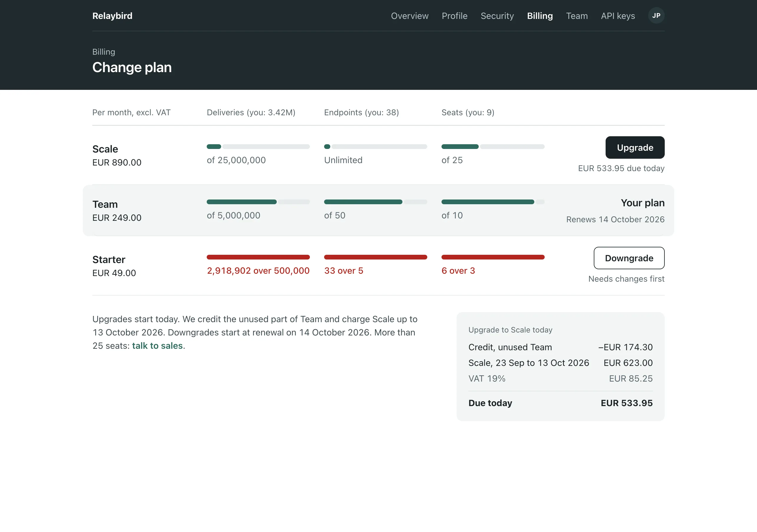The height and width of the screenshot is (532, 757).
Task: Click 'of 10' seats limit
Action: click(x=452, y=215)
